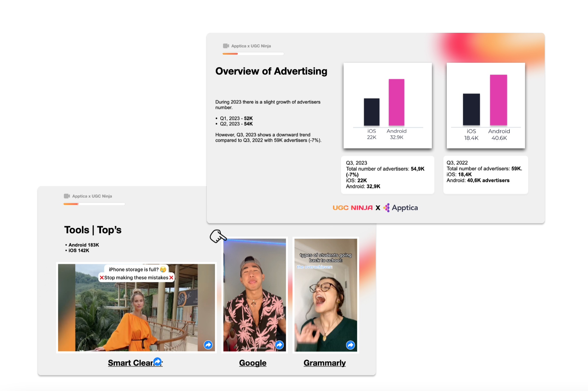Click the Q3 2022 Android 40.6K bar
The width and height of the screenshot is (588, 391).
pyautogui.click(x=498, y=100)
